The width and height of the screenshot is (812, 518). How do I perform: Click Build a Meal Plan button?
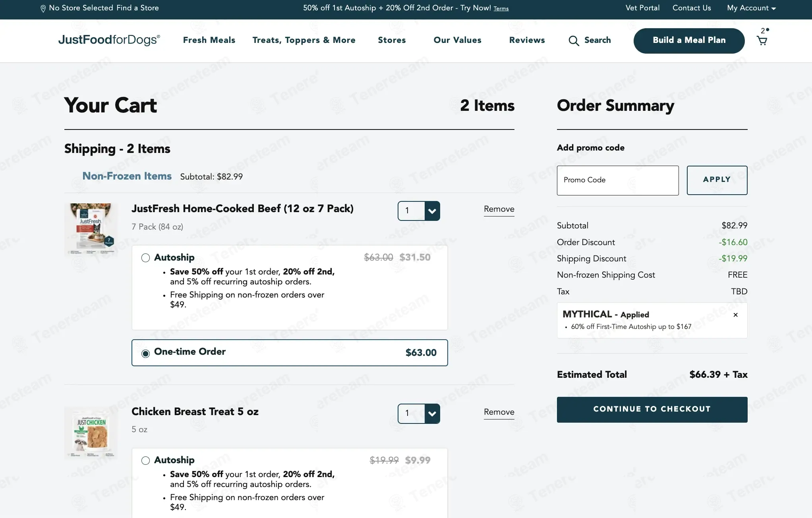click(x=689, y=41)
